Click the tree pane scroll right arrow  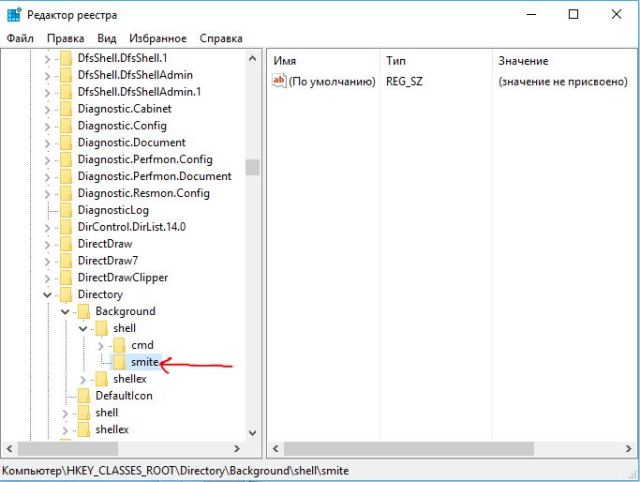[x=237, y=449]
